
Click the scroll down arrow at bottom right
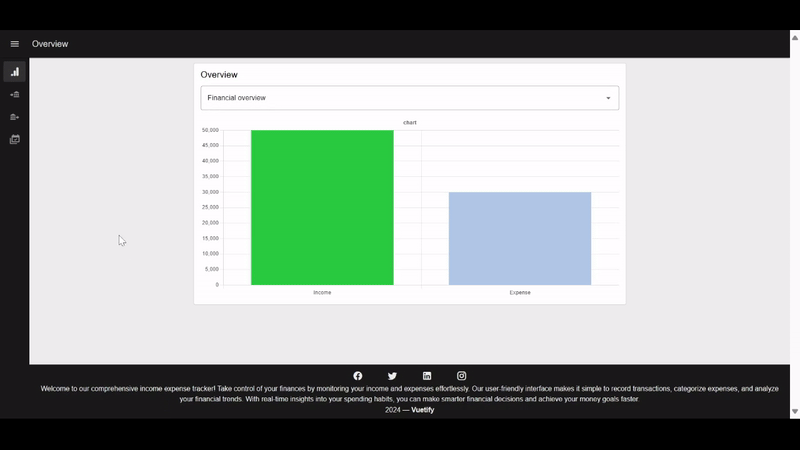[795, 411]
